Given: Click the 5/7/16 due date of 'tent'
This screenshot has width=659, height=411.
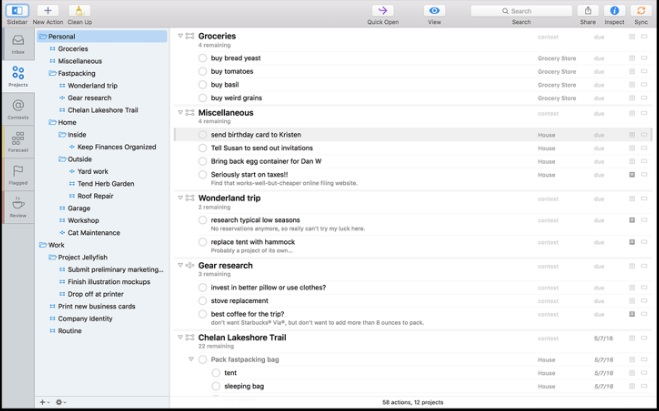Looking at the screenshot, I should (604, 373).
